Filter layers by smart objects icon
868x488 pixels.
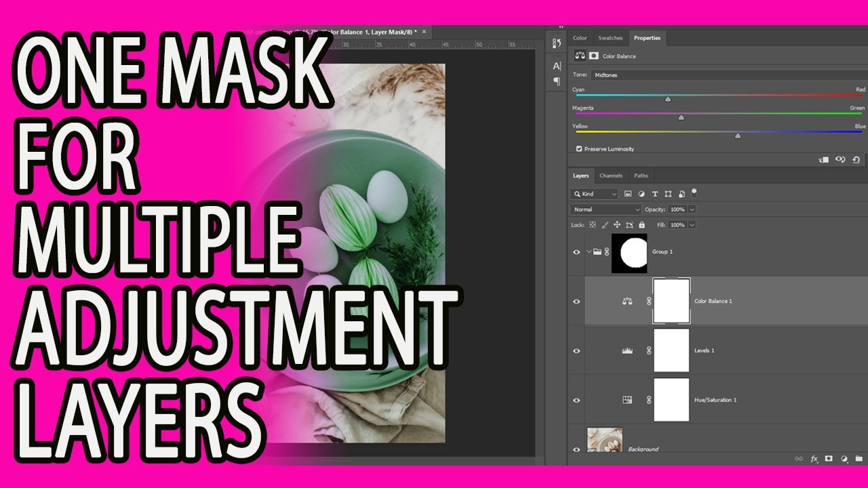click(x=682, y=194)
